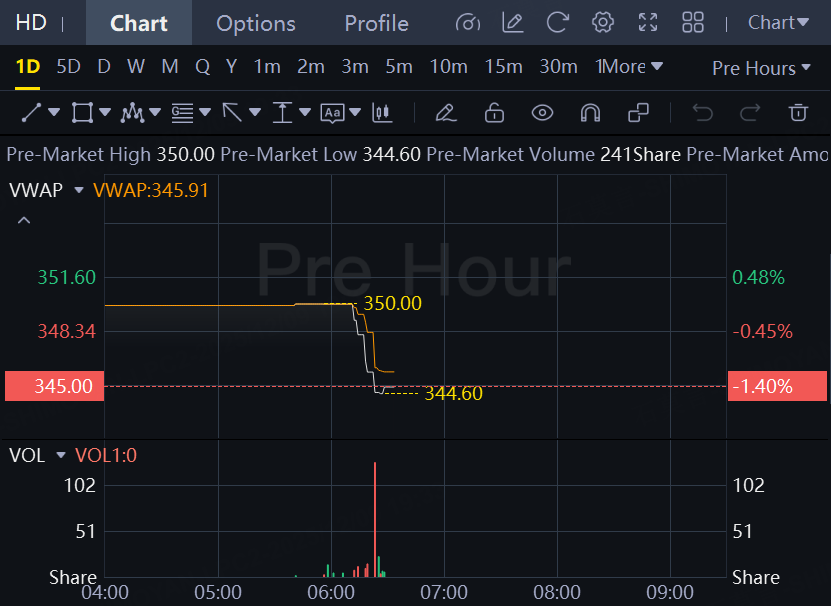This screenshot has height=606, width=831.
Task: Select the trend line drawing tool
Action: (x=31, y=112)
